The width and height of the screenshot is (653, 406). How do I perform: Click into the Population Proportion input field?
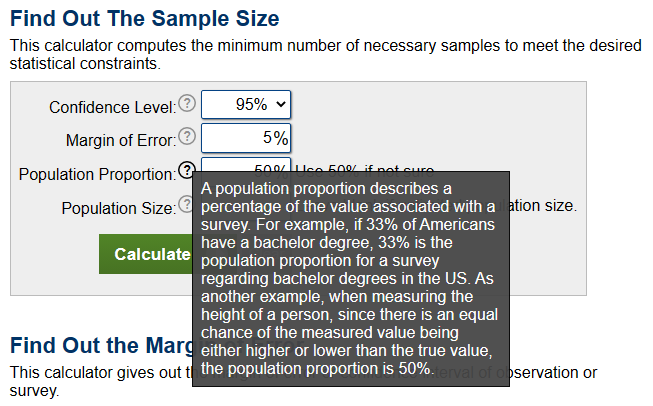(x=246, y=164)
